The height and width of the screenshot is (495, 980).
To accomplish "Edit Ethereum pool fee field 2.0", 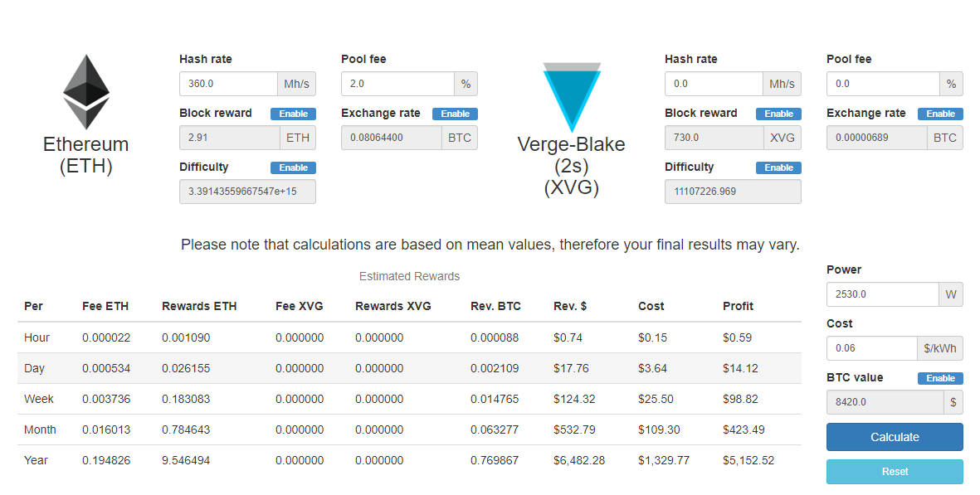I will click(x=398, y=84).
